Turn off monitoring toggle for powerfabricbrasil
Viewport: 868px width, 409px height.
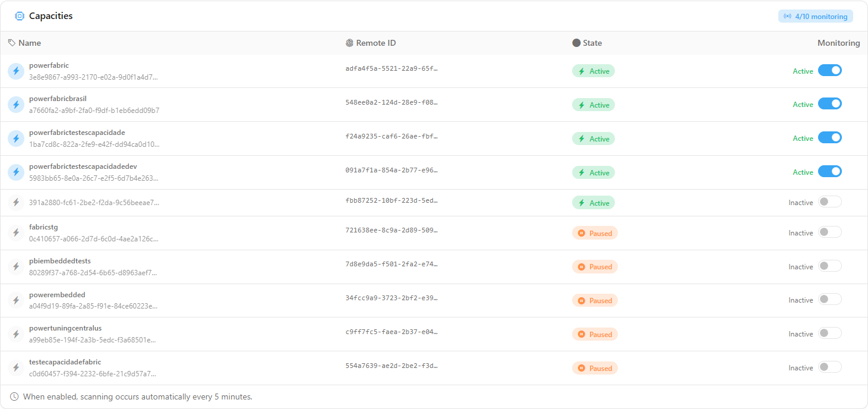830,103
